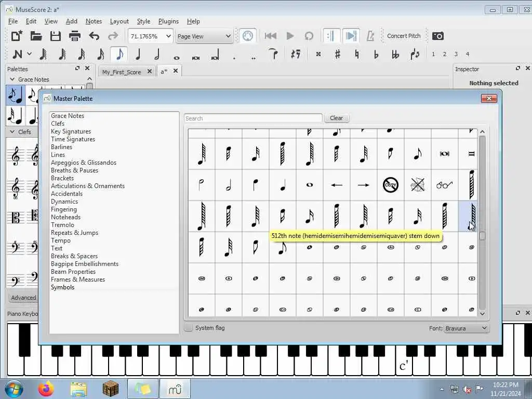
Task: Collapse the Grace Notes palette
Action: [x=12, y=79]
